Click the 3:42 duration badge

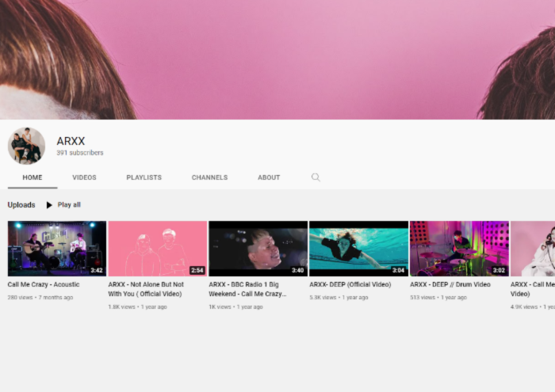click(97, 270)
